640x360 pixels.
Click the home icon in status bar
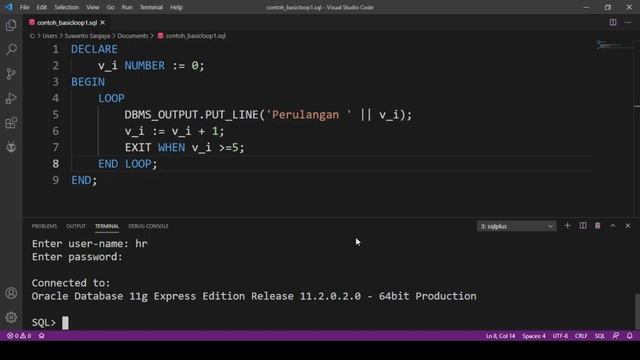coord(42,336)
